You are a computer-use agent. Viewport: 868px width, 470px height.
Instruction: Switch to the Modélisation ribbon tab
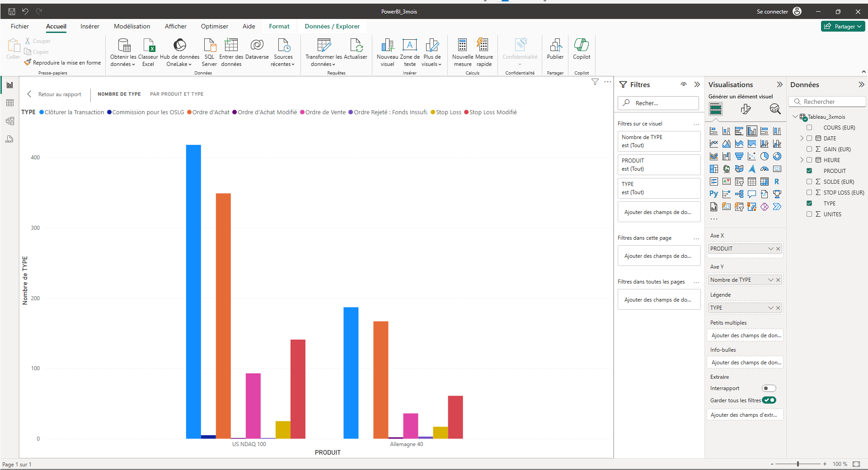pyautogui.click(x=132, y=26)
